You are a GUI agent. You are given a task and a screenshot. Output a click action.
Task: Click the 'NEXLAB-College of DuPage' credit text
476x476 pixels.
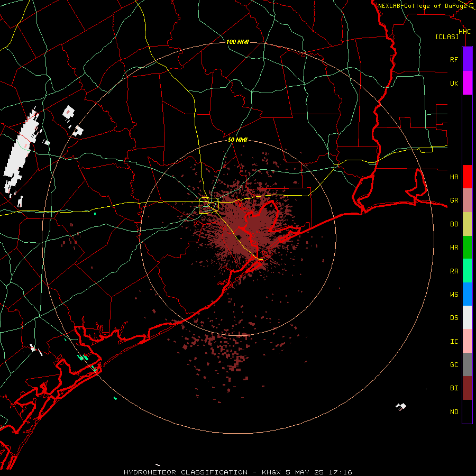423,6
